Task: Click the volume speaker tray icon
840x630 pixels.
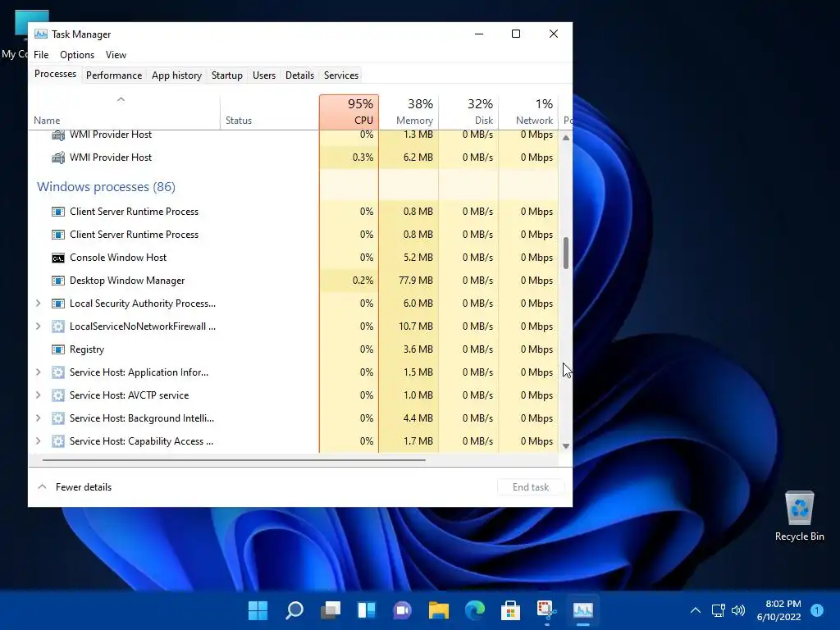Action: click(738, 610)
